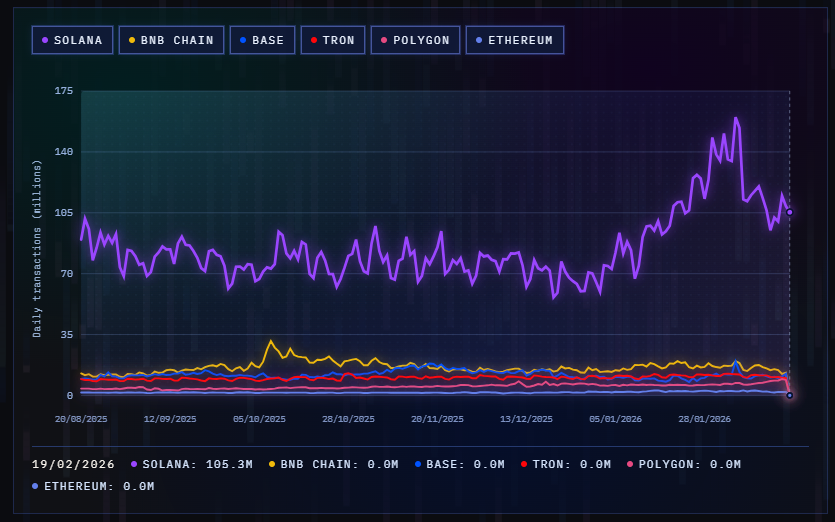Image resolution: width=835 pixels, height=522 pixels.
Task: Click the 28/10/2025 x-axis date label
Action: (x=349, y=419)
